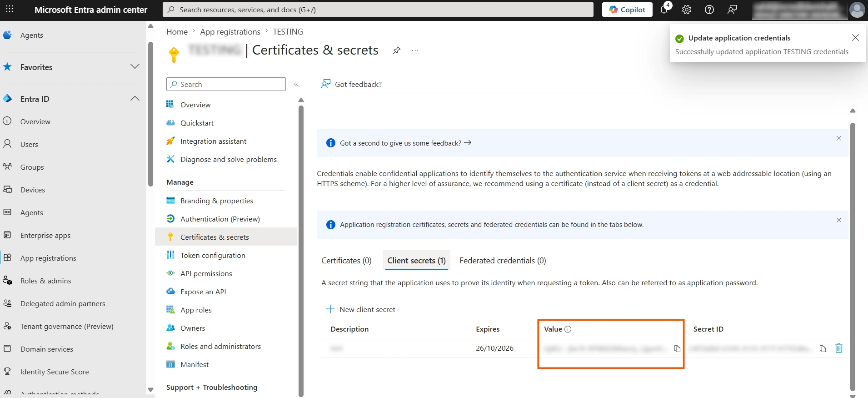Open the Copilot button
Viewport: 868px width, 398px height.
[x=627, y=10]
